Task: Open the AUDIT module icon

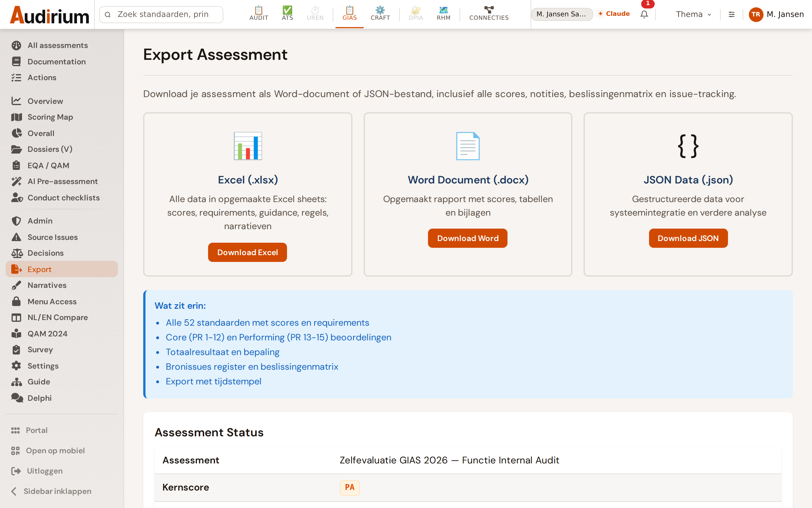Action: [x=259, y=14]
